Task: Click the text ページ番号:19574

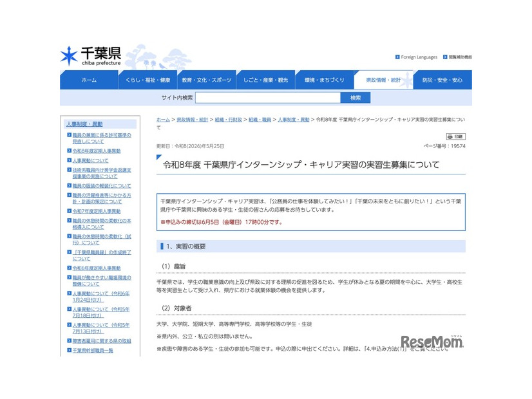Action: [444, 146]
